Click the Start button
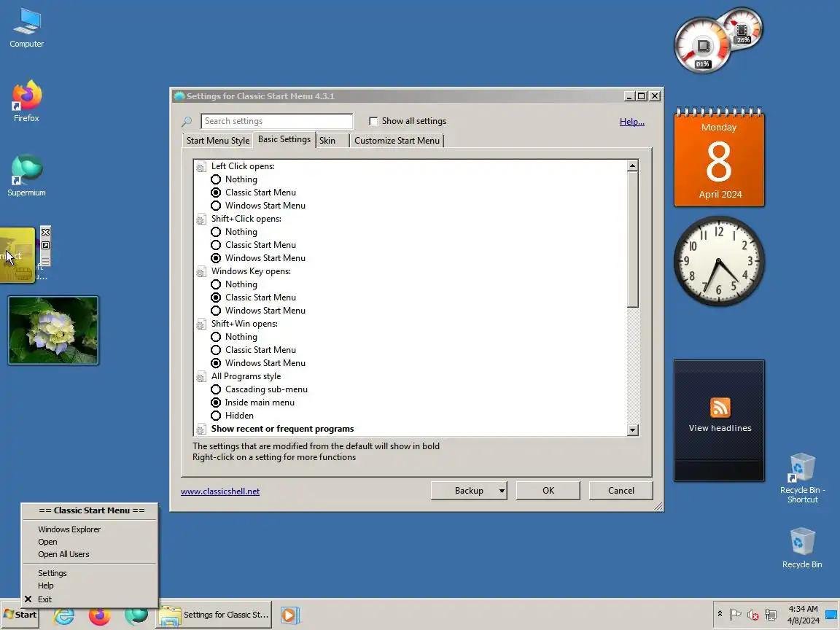This screenshot has width=840, height=630. click(20, 615)
